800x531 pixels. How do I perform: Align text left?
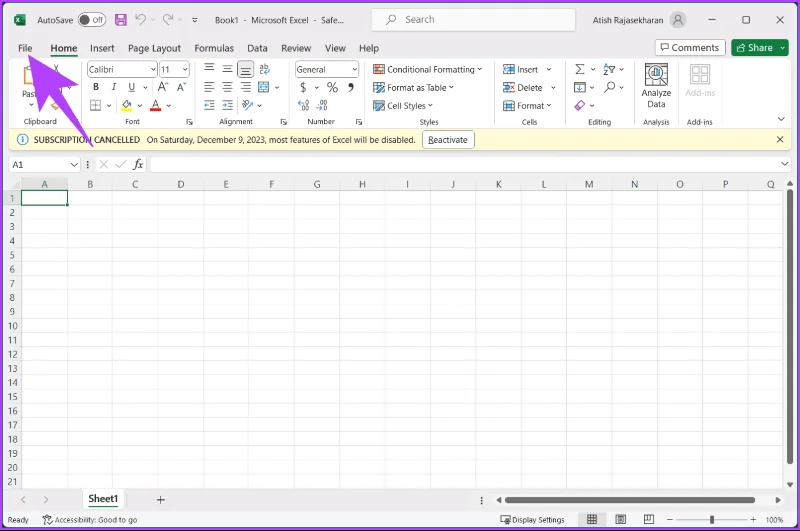tap(209, 87)
